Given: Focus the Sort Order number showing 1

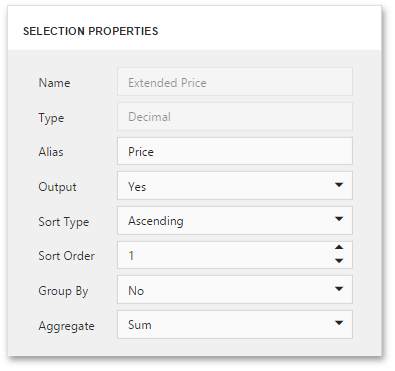Looking at the screenshot, I should 225,255.
